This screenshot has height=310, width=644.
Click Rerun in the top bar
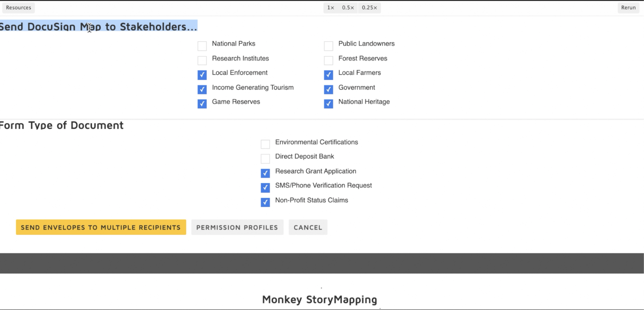(x=628, y=7)
